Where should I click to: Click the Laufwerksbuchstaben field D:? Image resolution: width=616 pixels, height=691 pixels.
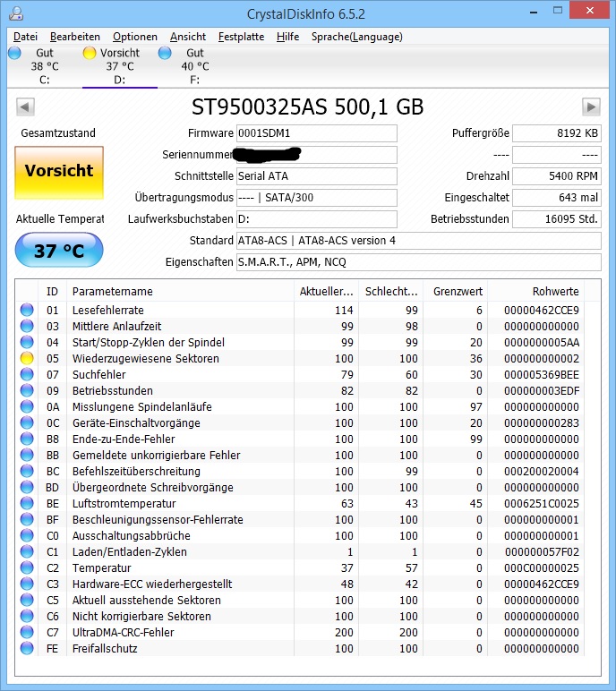317,219
